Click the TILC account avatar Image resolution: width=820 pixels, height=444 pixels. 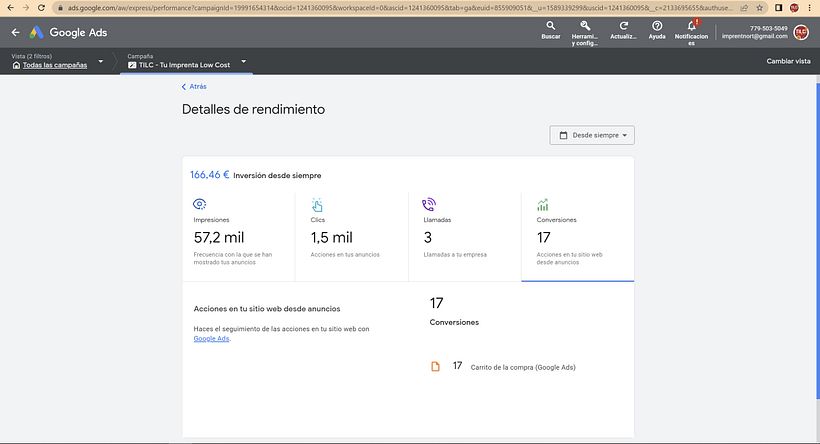point(801,32)
